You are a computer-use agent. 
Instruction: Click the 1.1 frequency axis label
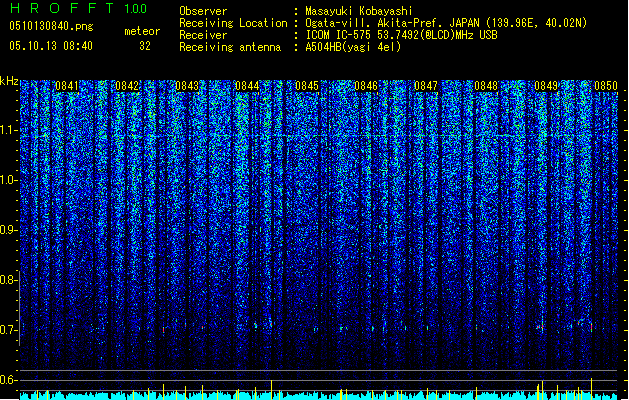(8, 130)
